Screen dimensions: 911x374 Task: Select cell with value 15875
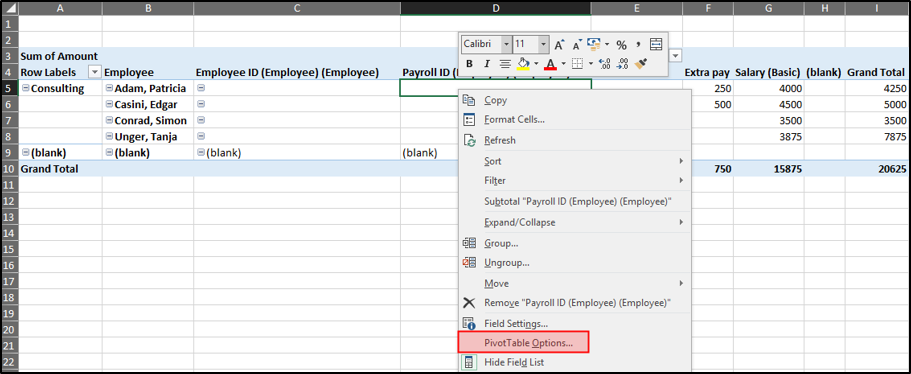pyautogui.click(x=768, y=169)
